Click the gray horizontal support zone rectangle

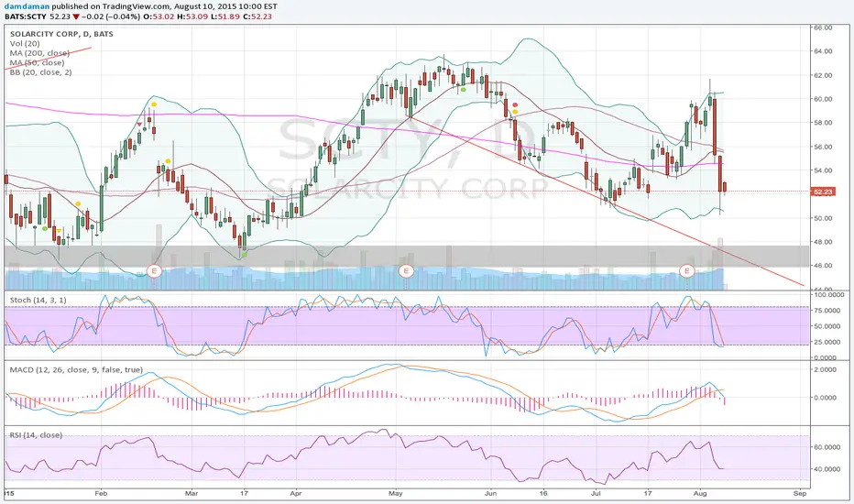[x=406, y=256]
